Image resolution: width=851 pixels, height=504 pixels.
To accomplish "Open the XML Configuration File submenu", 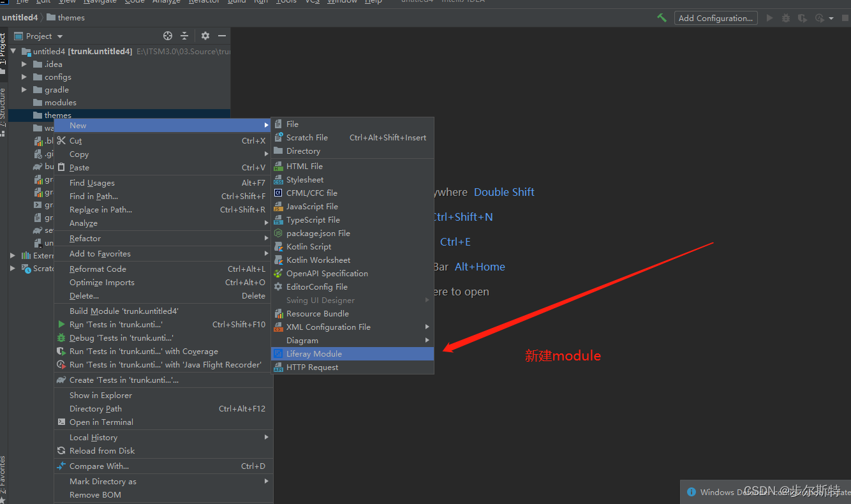I will [353, 327].
